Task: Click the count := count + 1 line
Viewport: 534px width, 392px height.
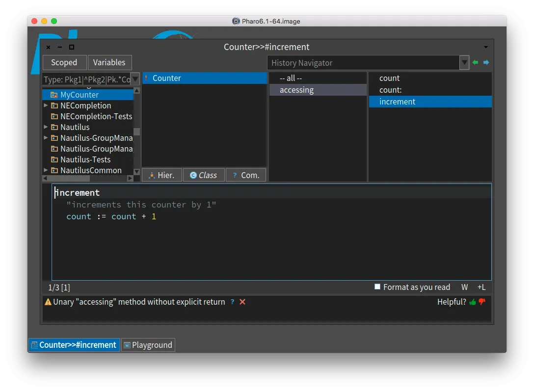Action: click(x=111, y=216)
